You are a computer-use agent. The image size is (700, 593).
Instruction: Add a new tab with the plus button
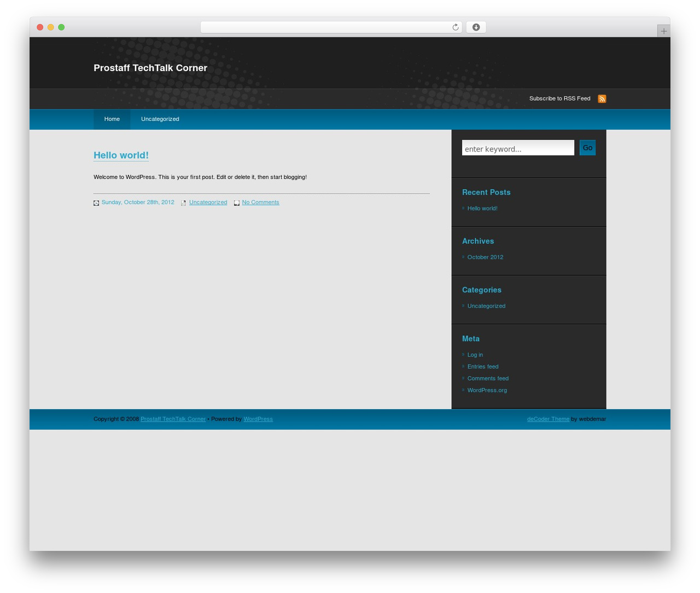click(663, 31)
